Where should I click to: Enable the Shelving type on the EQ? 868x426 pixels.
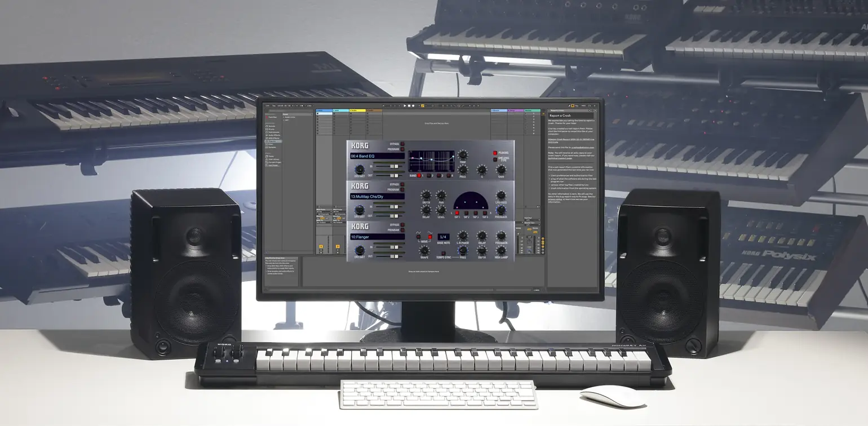(x=495, y=159)
